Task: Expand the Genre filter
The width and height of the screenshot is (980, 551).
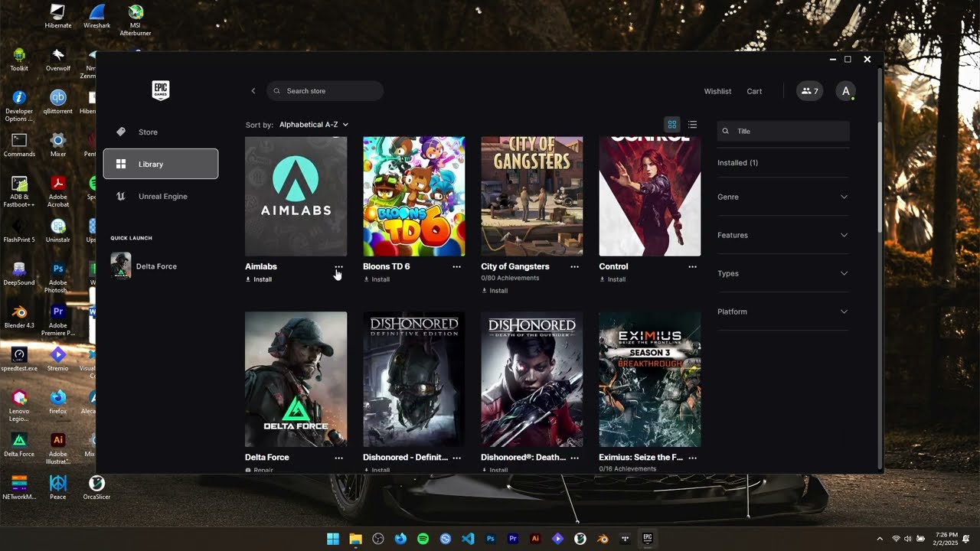Action: point(782,197)
